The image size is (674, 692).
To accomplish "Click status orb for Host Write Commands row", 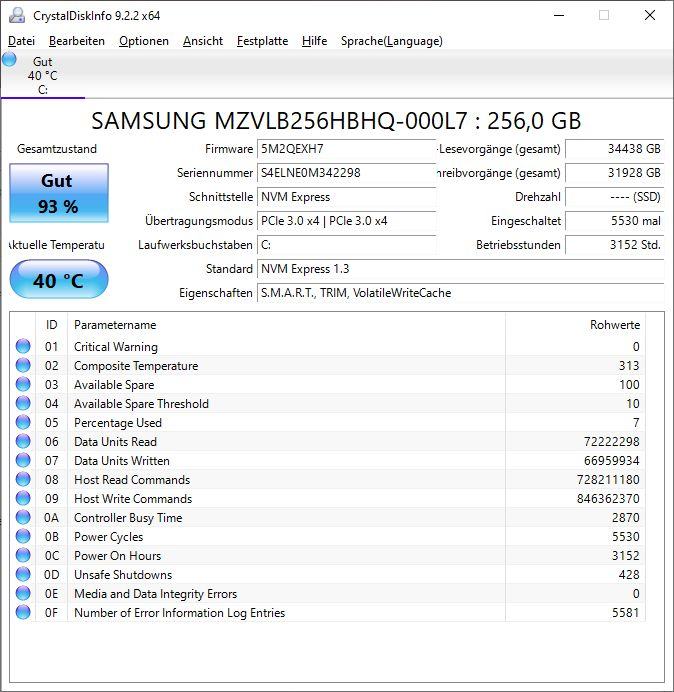I will 23,498.
